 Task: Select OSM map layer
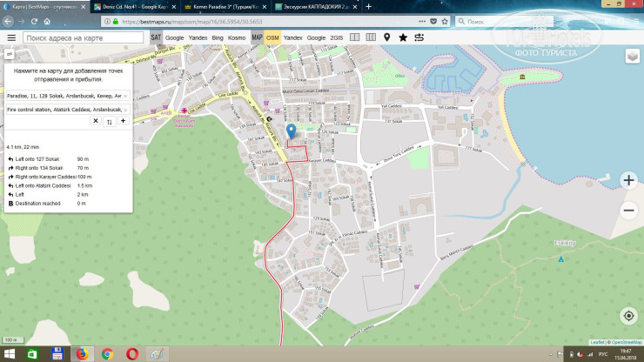272,37
